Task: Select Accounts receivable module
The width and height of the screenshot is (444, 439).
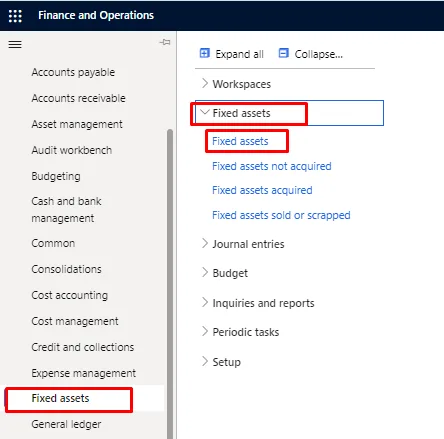Action: (x=78, y=98)
